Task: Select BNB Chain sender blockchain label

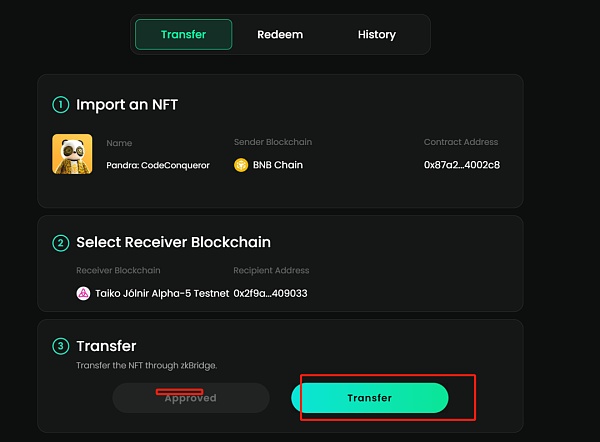Action: tap(276, 165)
